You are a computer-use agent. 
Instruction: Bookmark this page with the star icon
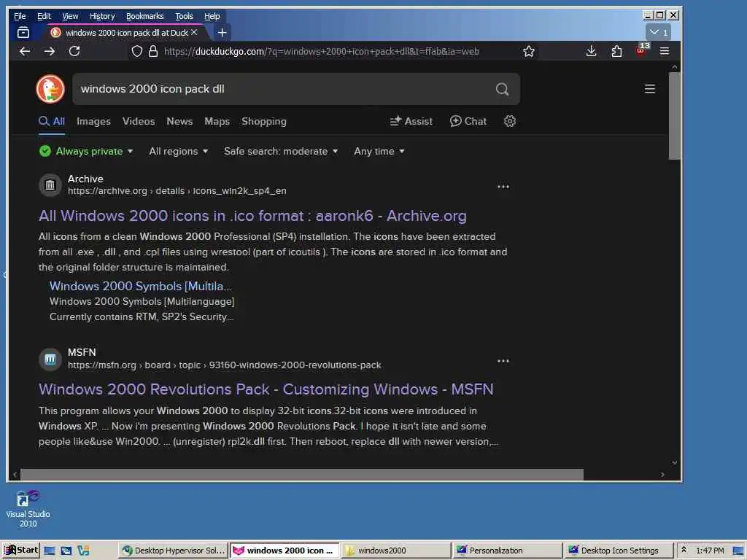coord(529,52)
